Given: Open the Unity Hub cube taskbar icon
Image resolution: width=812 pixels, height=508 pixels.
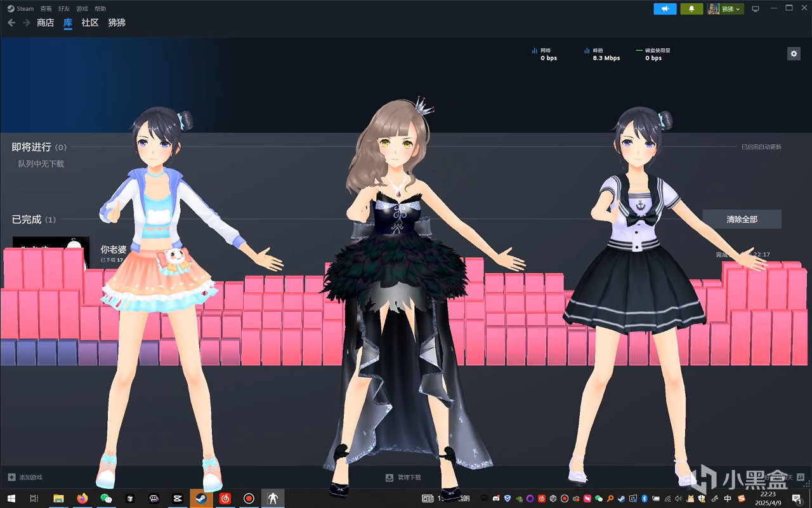Looking at the screenshot, I should pyautogui.click(x=129, y=498).
